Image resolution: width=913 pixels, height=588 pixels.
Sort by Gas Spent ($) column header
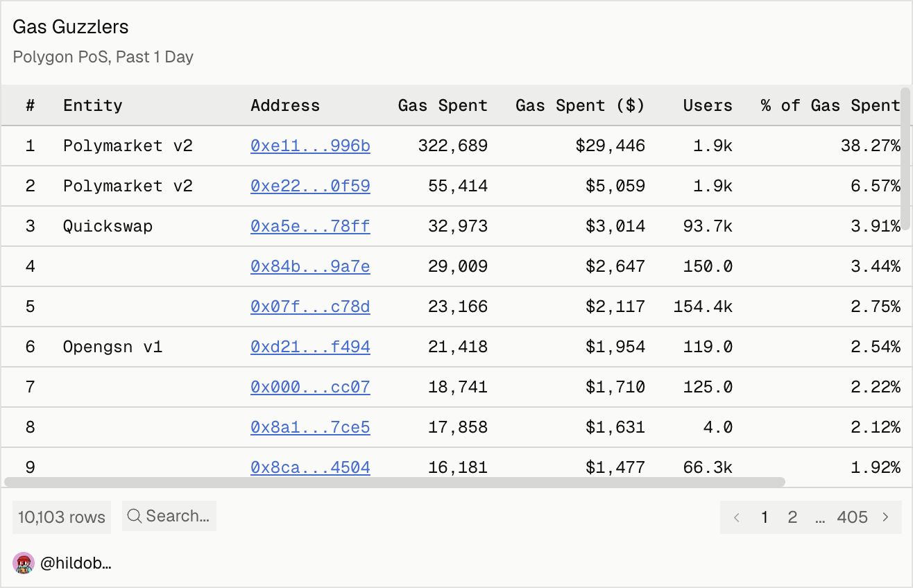(x=580, y=105)
